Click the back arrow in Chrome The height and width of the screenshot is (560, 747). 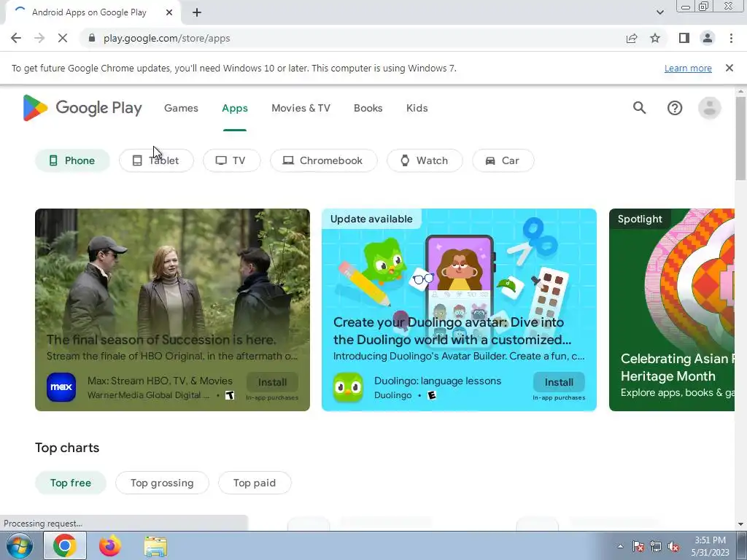(16, 38)
